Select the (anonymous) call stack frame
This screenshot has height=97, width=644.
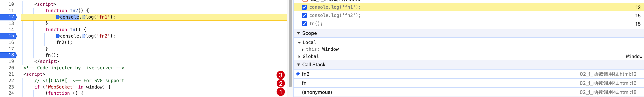point(317,92)
